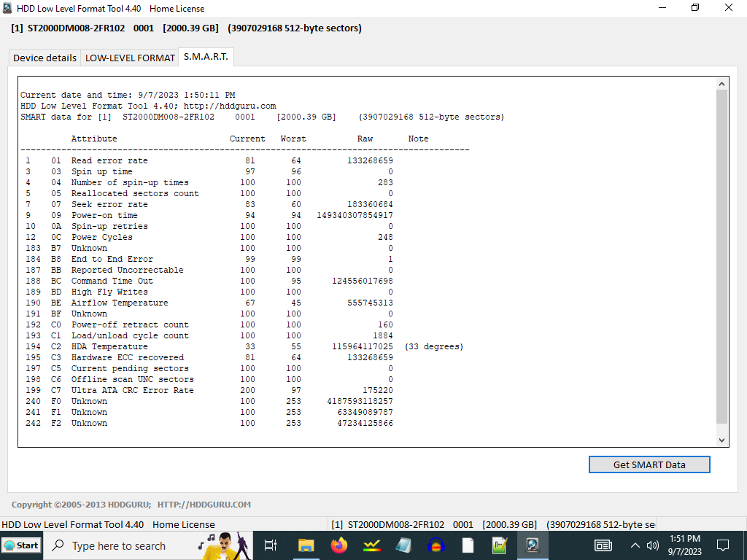Click the 'Power Cycles' attribute text
The width and height of the screenshot is (747, 560).
point(102,237)
